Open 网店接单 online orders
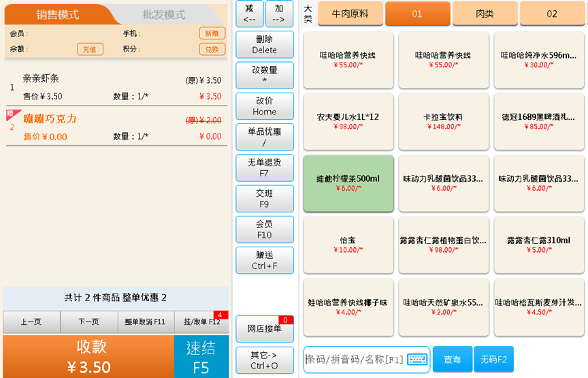The width and height of the screenshot is (588, 378). click(x=264, y=329)
